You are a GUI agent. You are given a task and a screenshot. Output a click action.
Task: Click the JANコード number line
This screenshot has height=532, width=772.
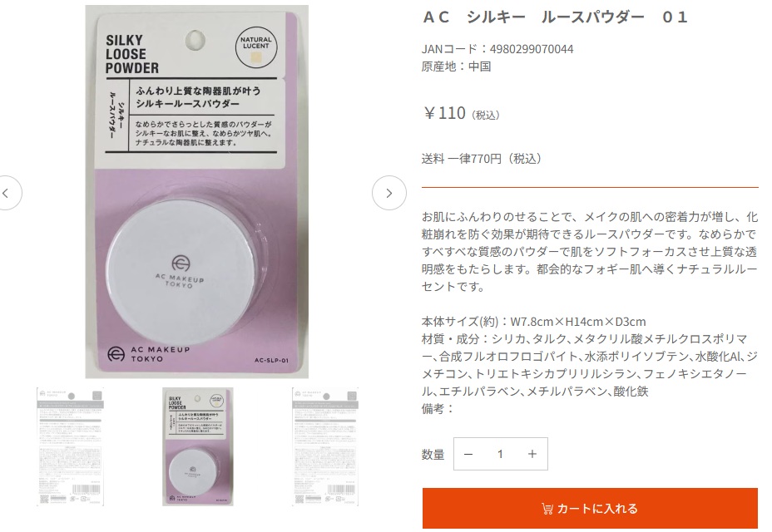coord(497,49)
